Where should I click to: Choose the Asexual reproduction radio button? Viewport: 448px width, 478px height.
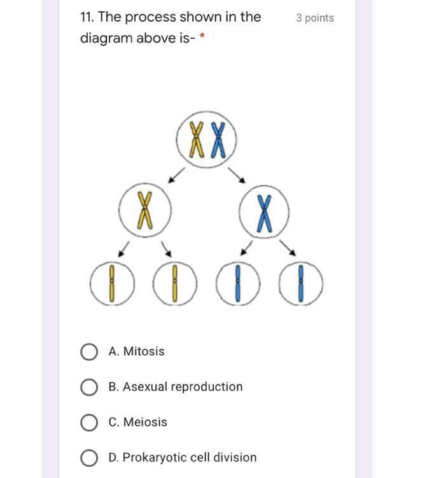[90, 387]
